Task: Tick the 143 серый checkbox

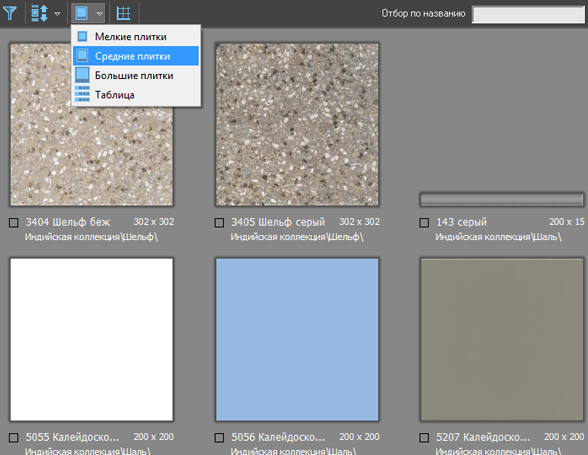Action: (424, 223)
